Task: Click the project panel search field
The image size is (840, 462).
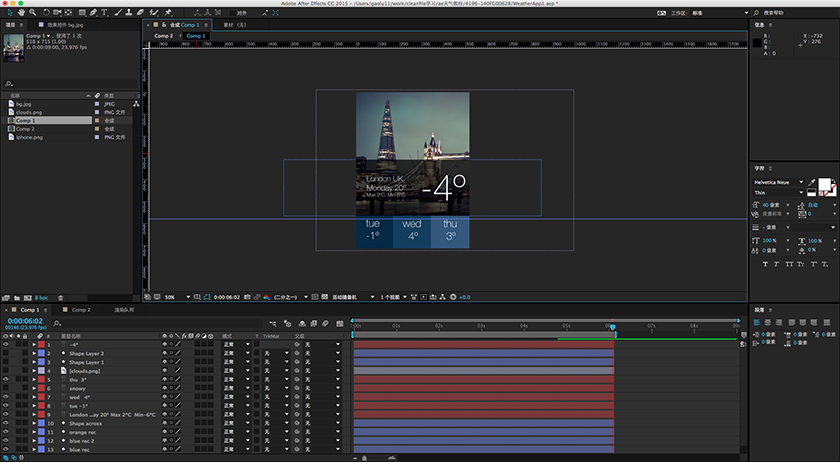Action: click(70, 84)
